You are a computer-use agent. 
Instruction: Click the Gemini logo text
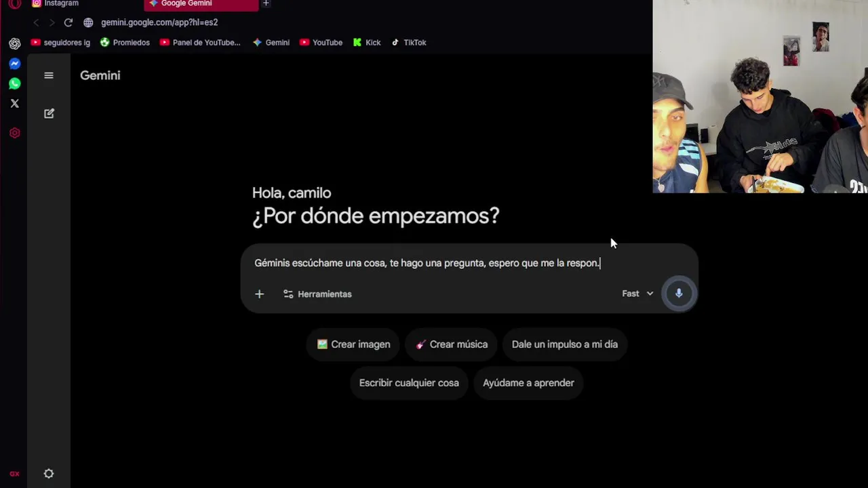click(100, 75)
